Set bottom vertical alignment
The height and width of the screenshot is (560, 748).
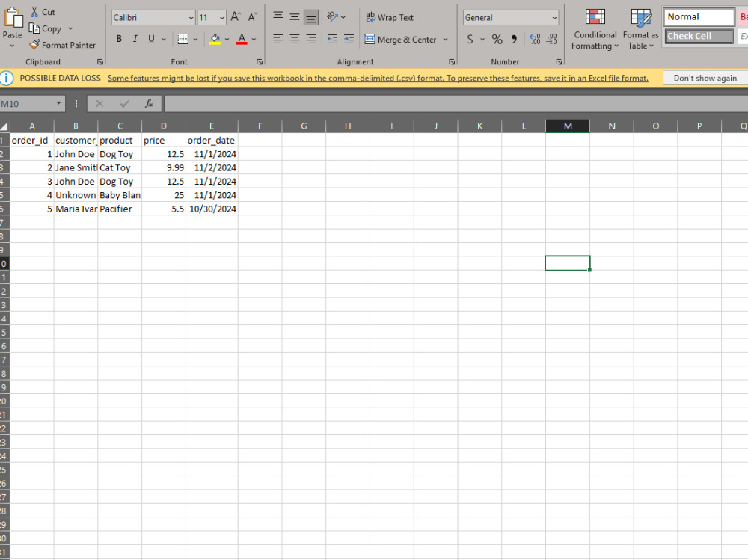pyautogui.click(x=311, y=18)
